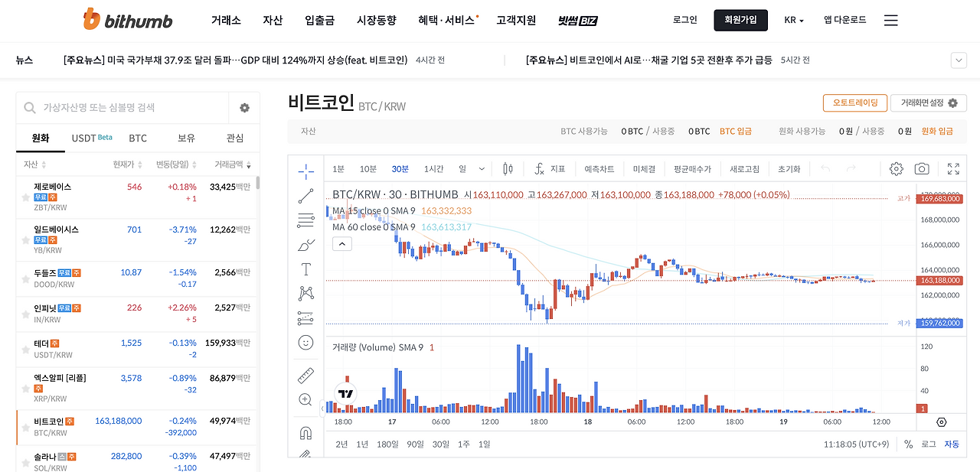Expand the news banner chevron

(959, 60)
